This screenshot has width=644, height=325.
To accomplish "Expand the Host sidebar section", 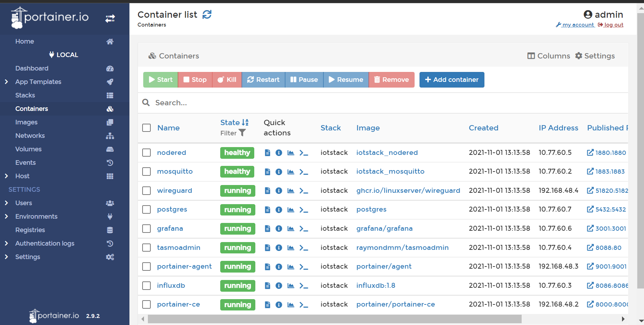I will 22,176.
